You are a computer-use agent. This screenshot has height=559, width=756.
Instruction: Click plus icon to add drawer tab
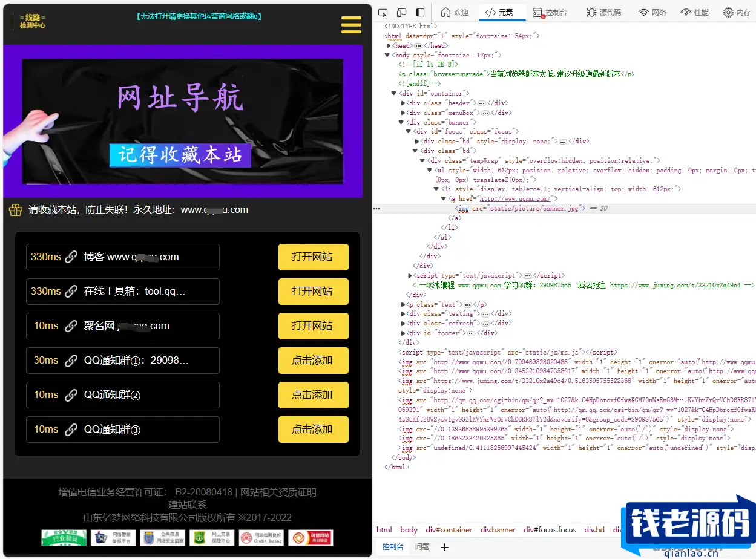(444, 547)
